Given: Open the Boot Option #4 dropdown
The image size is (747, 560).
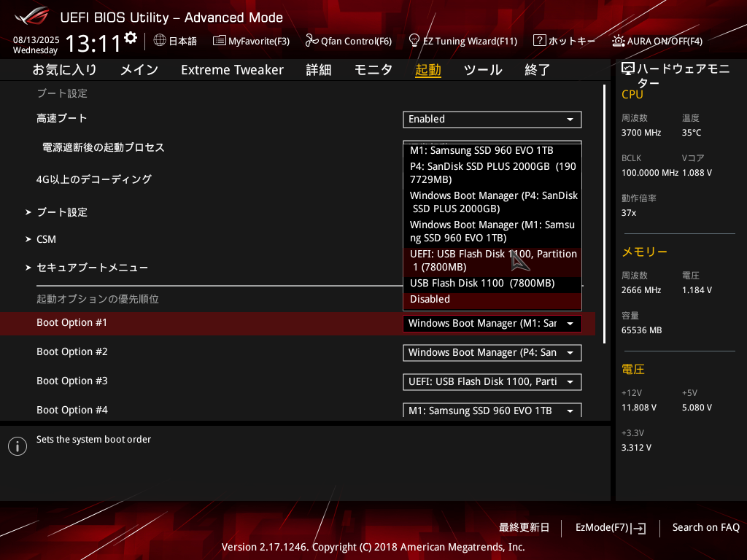Looking at the screenshot, I should click(492, 411).
